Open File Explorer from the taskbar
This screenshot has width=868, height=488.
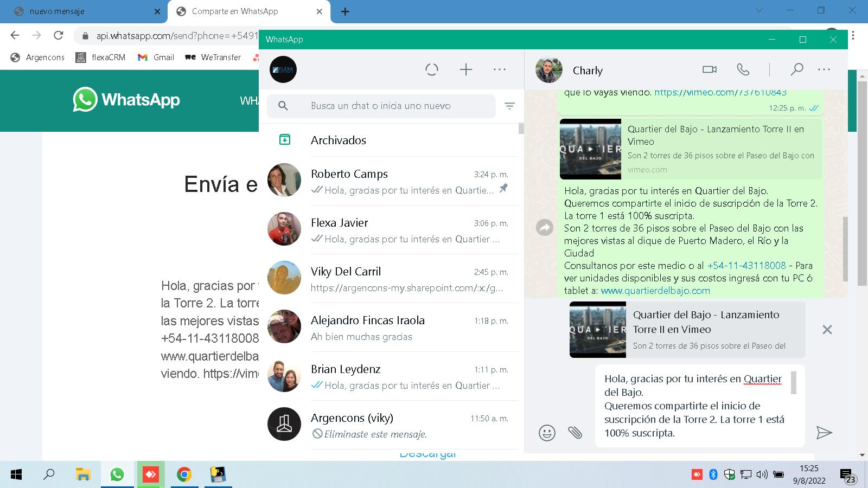coord(83,474)
